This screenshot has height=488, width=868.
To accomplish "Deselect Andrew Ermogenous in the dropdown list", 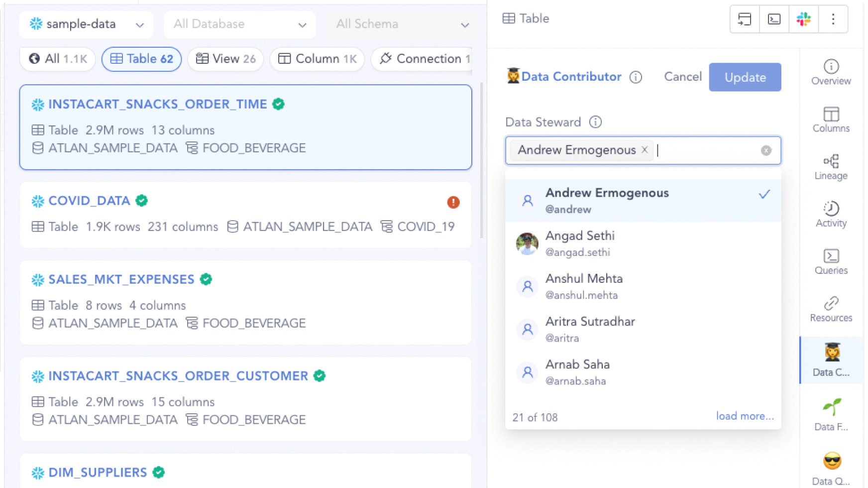I will pyautogui.click(x=643, y=201).
